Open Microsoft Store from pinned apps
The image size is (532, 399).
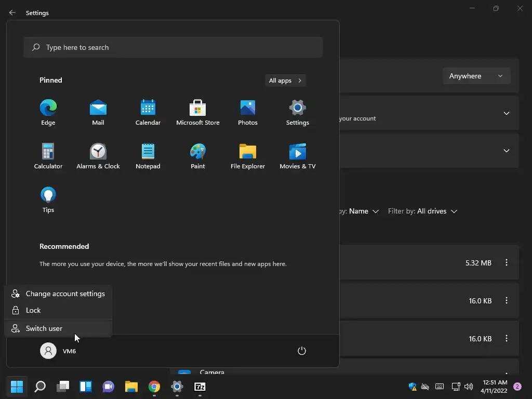pos(198,113)
